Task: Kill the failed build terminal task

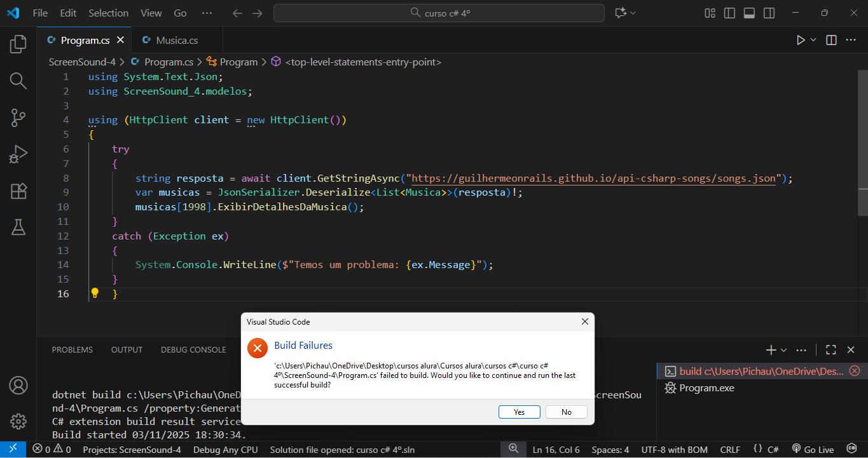Action: [x=855, y=371]
